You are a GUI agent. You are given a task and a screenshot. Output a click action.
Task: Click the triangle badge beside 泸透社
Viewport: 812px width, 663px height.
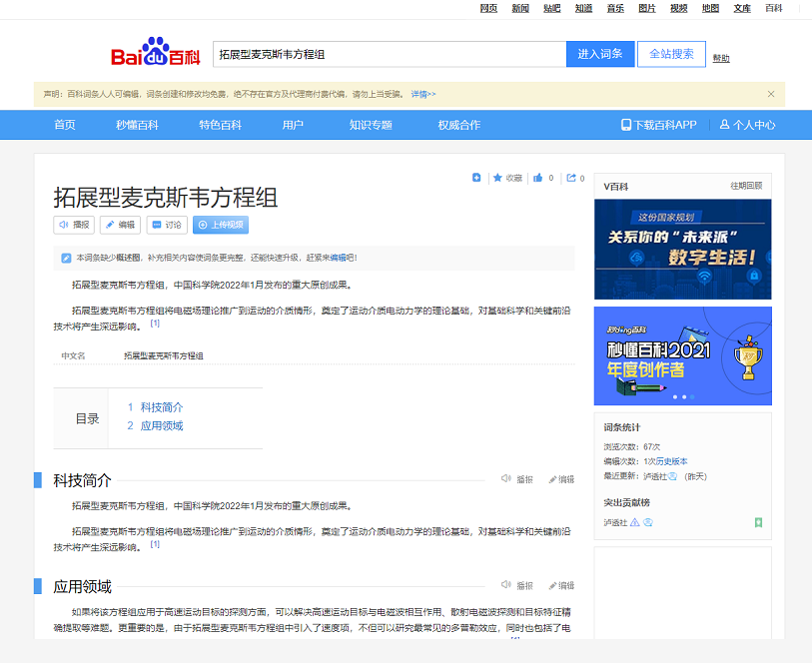click(634, 523)
